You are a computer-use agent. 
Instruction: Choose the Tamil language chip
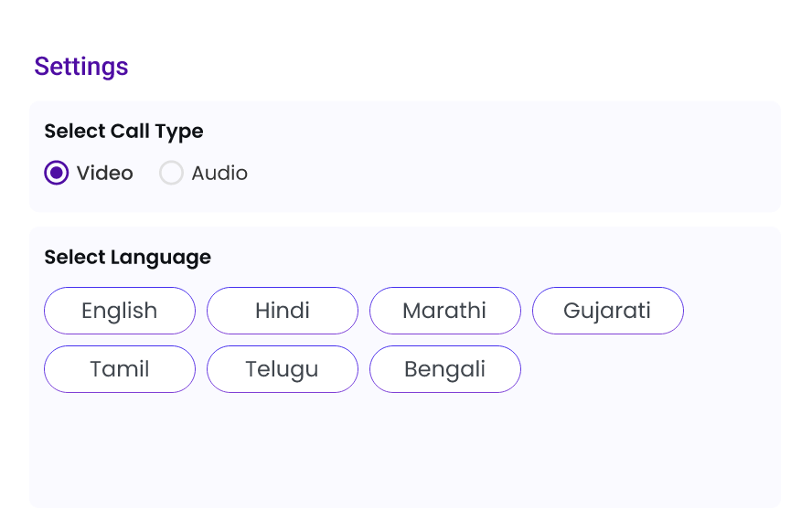click(120, 369)
